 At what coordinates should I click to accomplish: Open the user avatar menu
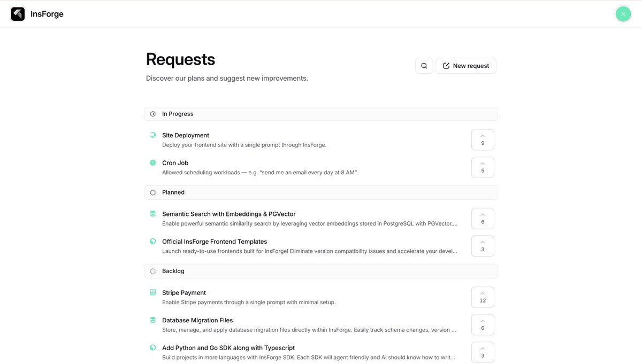pos(623,14)
